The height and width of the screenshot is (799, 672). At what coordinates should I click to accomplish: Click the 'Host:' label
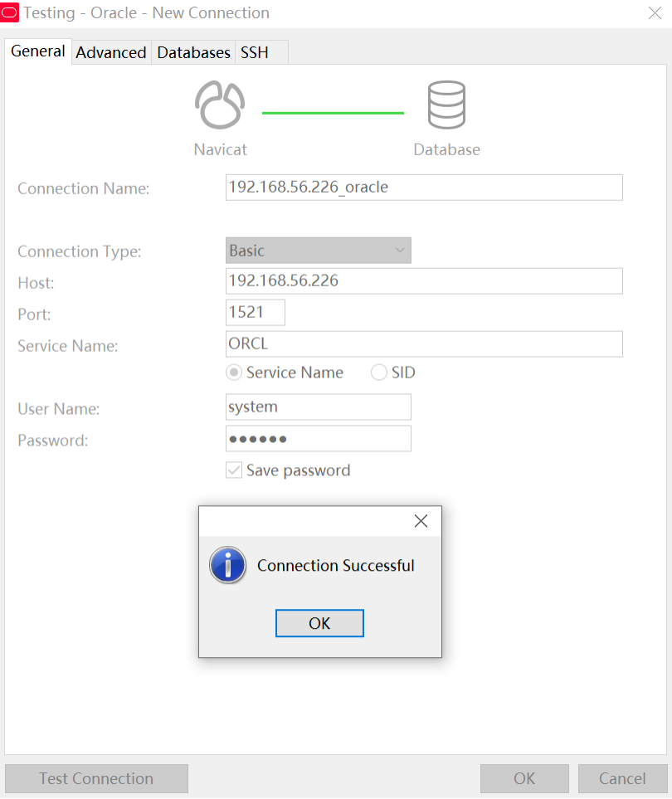[x=36, y=283]
